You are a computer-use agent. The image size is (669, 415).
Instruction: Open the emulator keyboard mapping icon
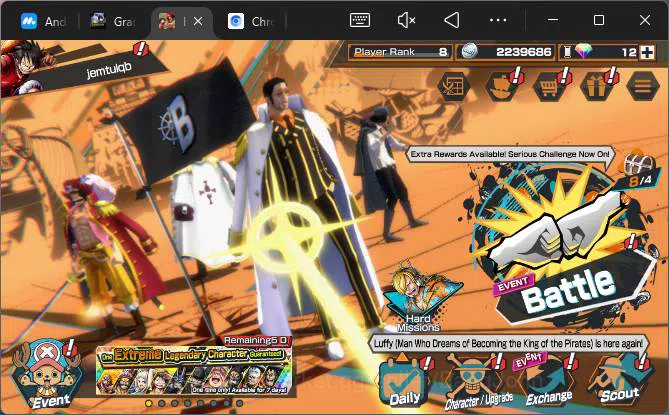pyautogui.click(x=360, y=20)
